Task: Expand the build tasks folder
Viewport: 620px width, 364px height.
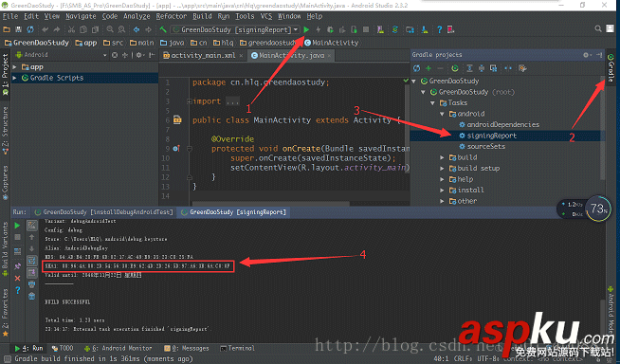Action: (443, 157)
